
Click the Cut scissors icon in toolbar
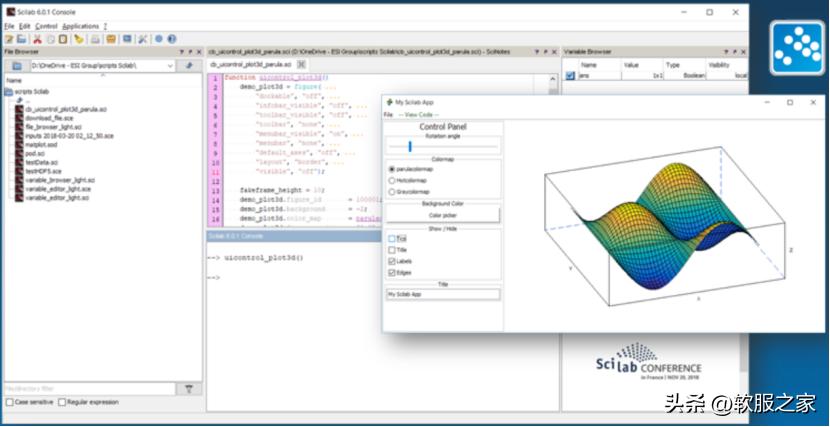tap(38, 39)
